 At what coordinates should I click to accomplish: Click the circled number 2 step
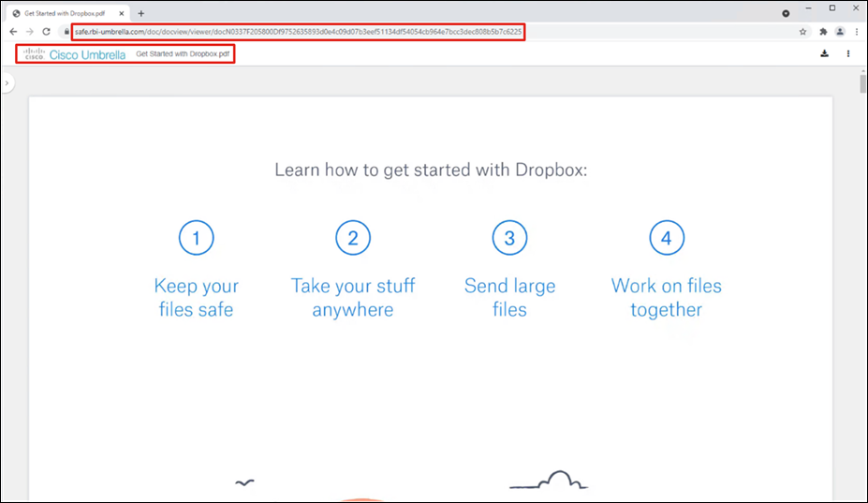[353, 238]
